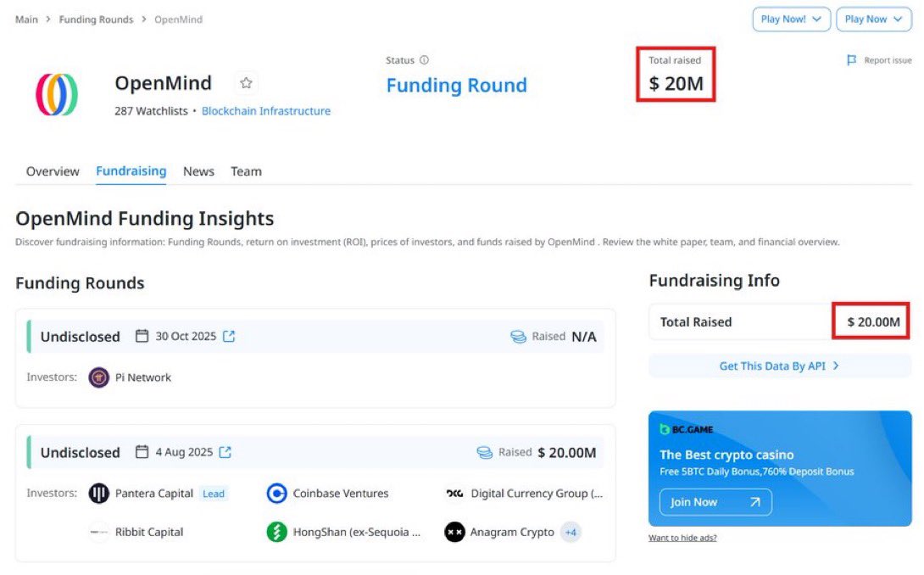Expand the +4 hidden investors badge
Screen dimensions: 924x575
[571, 532]
